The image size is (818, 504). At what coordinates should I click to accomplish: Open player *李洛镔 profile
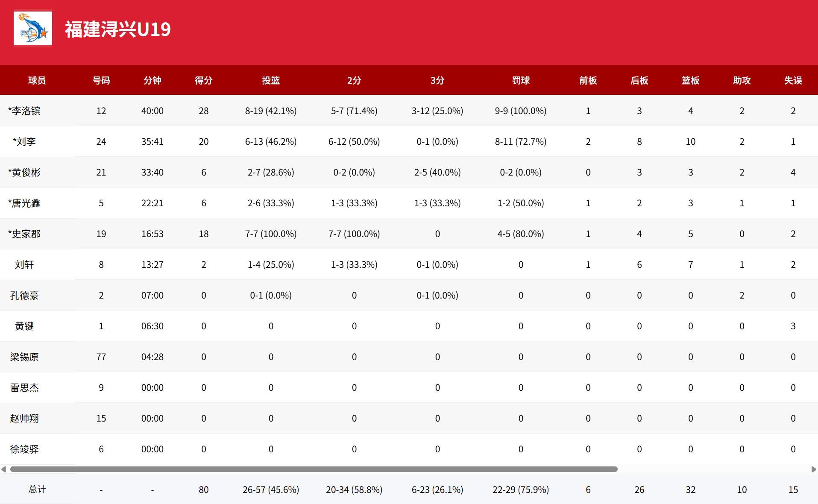point(24,111)
